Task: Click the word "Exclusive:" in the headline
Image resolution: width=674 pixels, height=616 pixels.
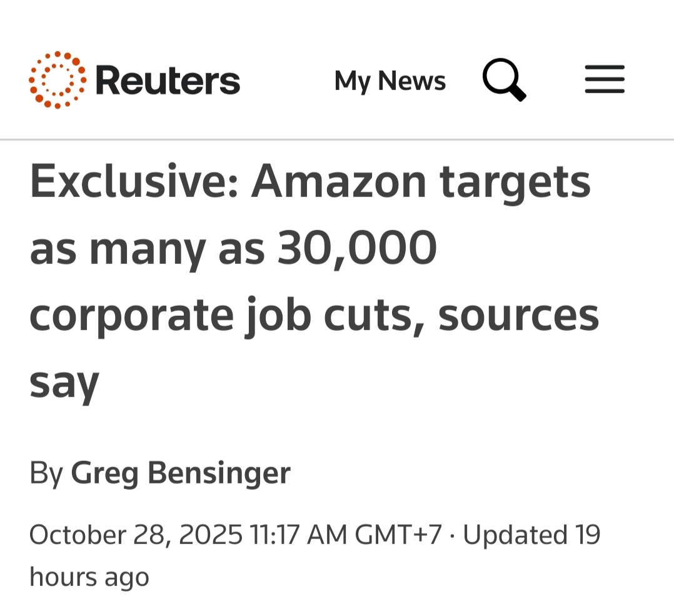Action: 134,181
